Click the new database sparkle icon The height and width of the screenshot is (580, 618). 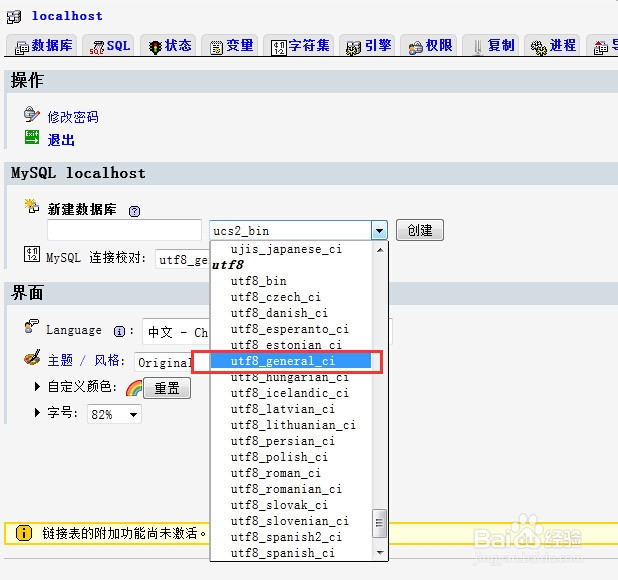click(32, 206)
